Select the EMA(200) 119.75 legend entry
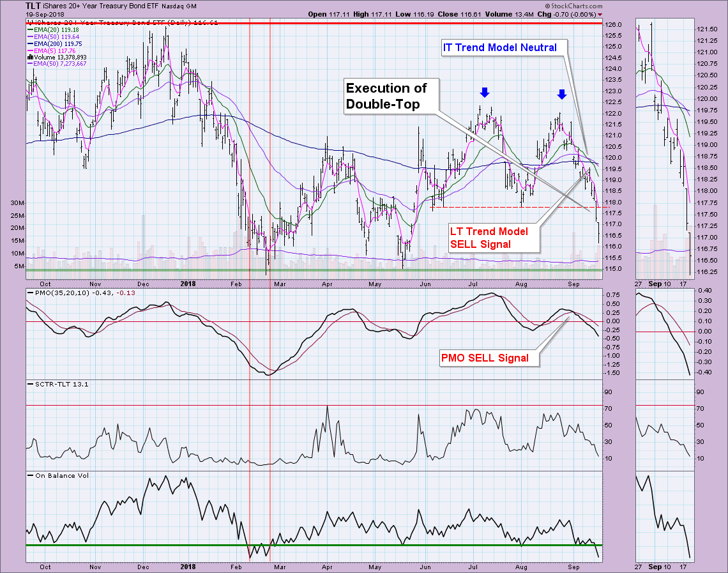Image resolution: width=728 pixels, height=573 pixels. click(54, 43)
